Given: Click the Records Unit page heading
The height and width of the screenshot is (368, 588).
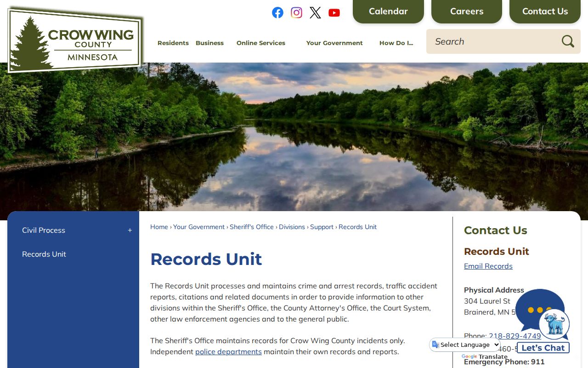Looking at the screenshot, I should click(206, 259).
